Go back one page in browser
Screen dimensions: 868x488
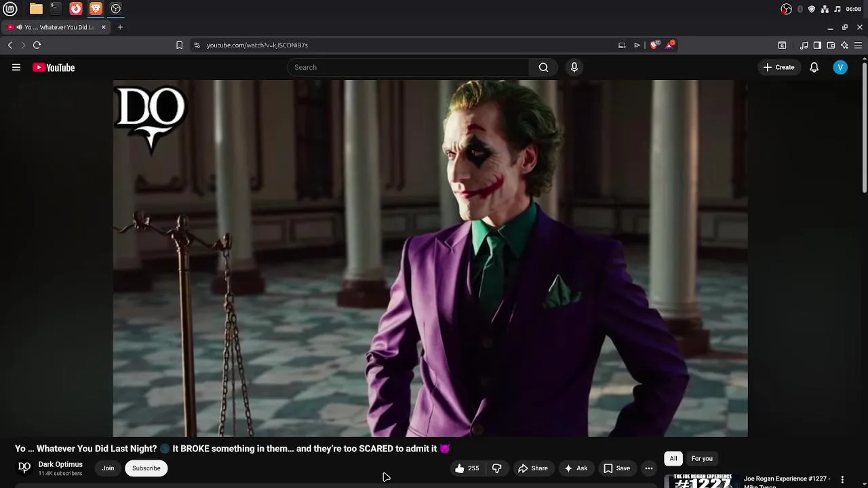[x=10, y=45]
